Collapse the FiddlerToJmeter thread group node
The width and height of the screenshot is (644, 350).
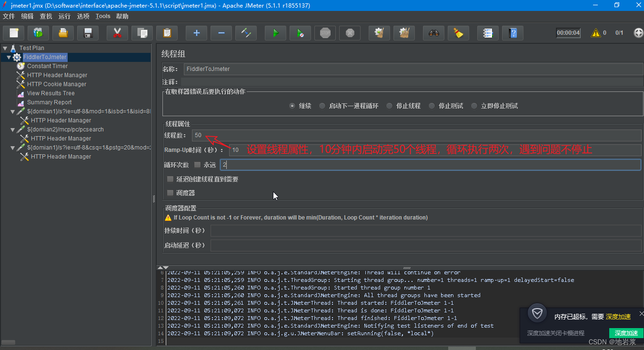pyautogui.click(x=8, y=57)
